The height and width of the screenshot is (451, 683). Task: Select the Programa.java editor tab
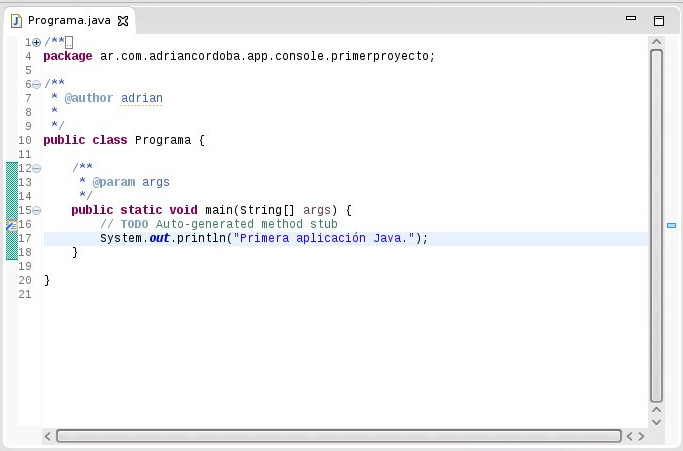(70, 20)
